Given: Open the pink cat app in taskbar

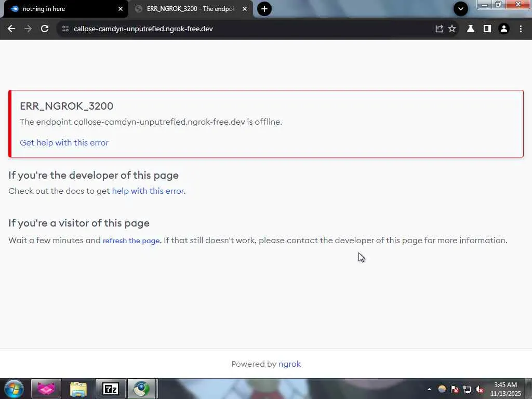Looking at the screenshot, I should pos(46,389).
